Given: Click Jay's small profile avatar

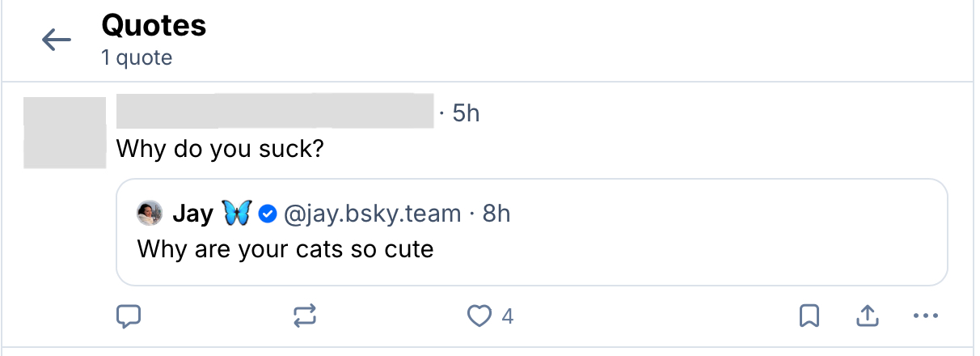Looking at the screenshot, I should tap(149, 214).
